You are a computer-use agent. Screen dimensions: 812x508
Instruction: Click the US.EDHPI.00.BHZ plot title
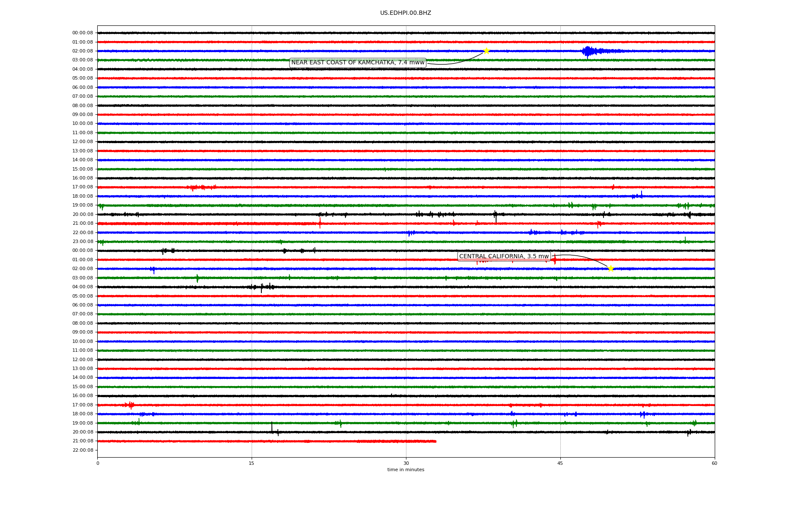[x=406, y=13]
